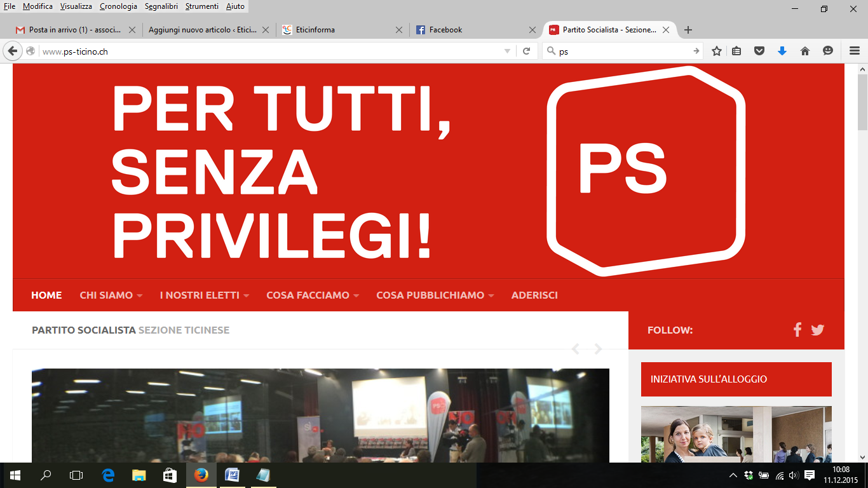Launch Microsoft Edge from taskbar

coord(108,475)
